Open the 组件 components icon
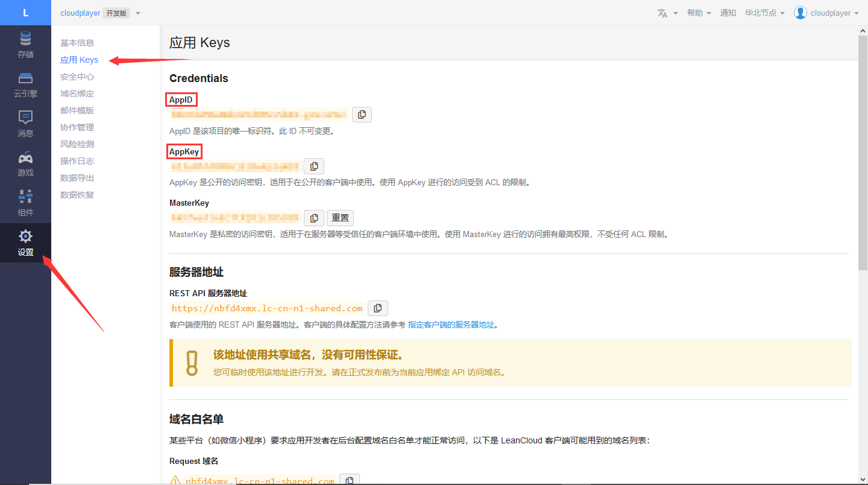This screenshot has height=485, width=868. [x=25, y=197]
